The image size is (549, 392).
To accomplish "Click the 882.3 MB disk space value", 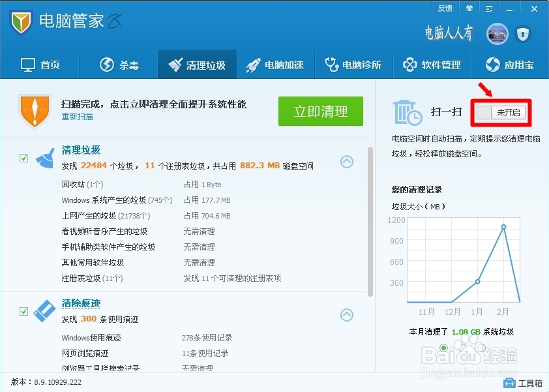I will coord(260,166).
